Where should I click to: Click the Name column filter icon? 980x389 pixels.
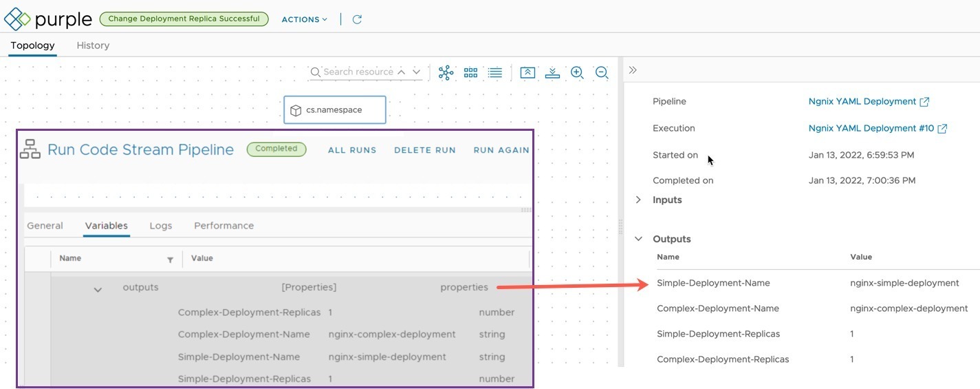(x=170, y=260)
